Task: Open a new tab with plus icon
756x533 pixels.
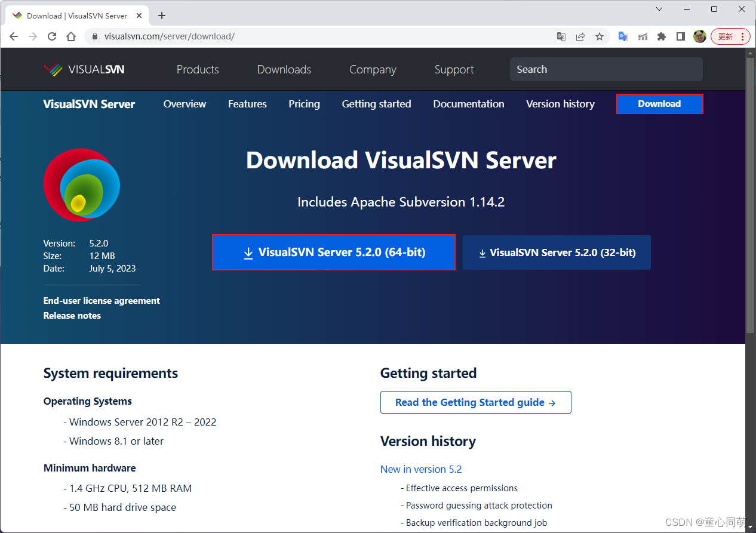Action: point(162,16)
